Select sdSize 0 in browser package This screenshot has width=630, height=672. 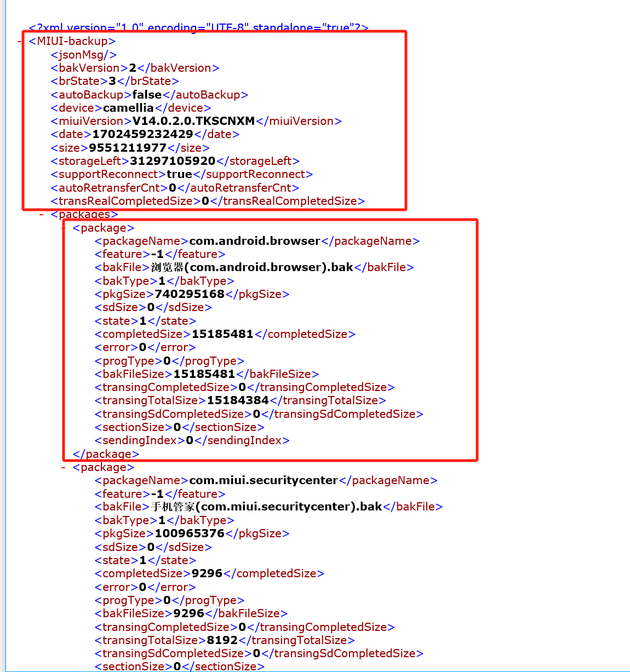[x=151, y=307]
